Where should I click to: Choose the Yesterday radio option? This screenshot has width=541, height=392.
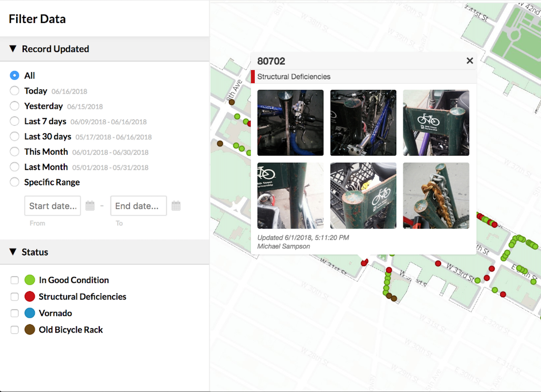click(15, 106)
